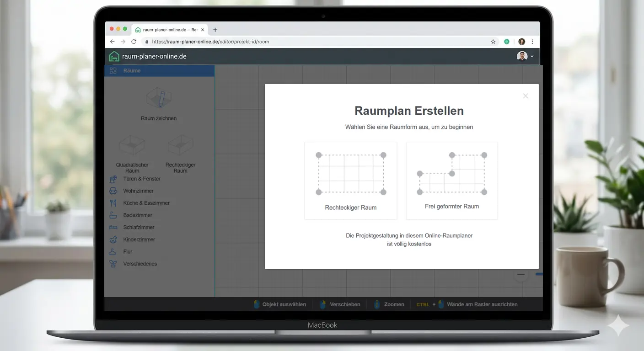The image size is (644, 351).
Task: Click the Raumplan Erstellen heading
Action: tap(409, 111)
